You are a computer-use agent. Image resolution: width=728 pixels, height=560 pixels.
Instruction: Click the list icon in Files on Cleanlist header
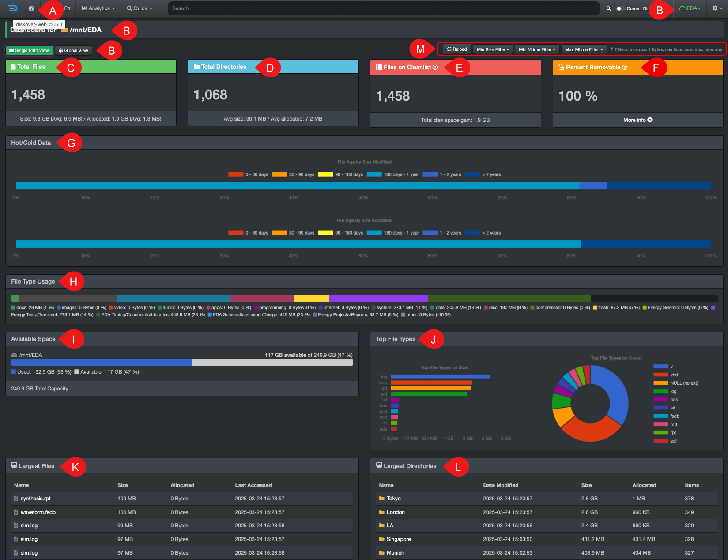379,67
